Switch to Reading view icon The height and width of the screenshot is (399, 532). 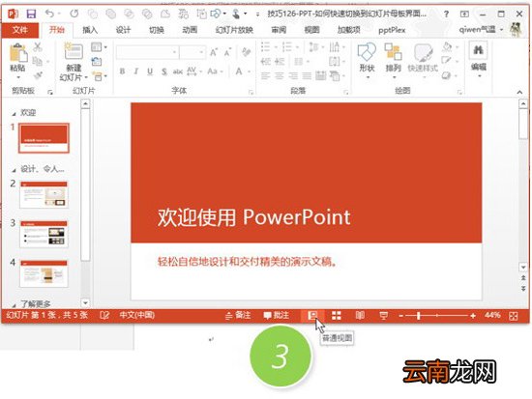(x=360, y=316)
